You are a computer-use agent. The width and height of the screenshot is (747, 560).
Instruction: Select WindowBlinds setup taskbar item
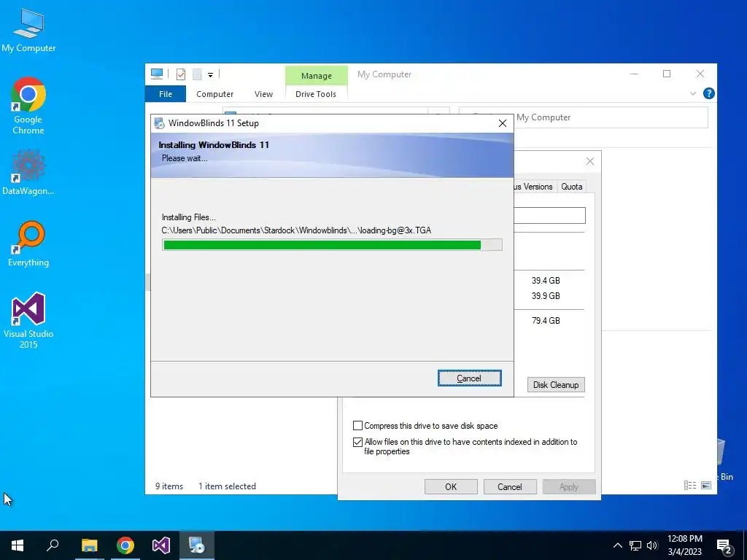pos(197,545)
